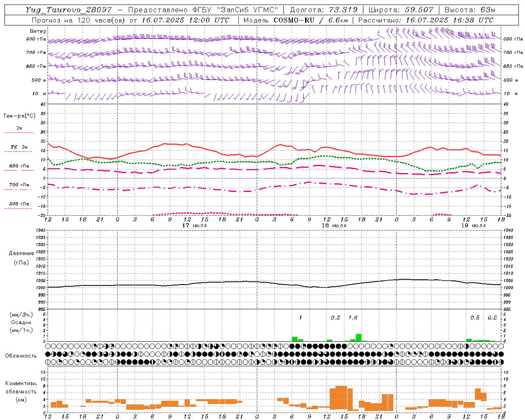Click the solid line sample under legend 2м
The height and width of the screenshot is (420, 525).
tap(19, 132)
